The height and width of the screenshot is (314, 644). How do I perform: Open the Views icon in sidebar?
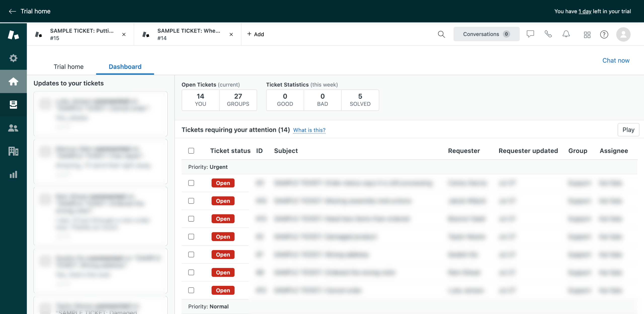pos(13,104)
